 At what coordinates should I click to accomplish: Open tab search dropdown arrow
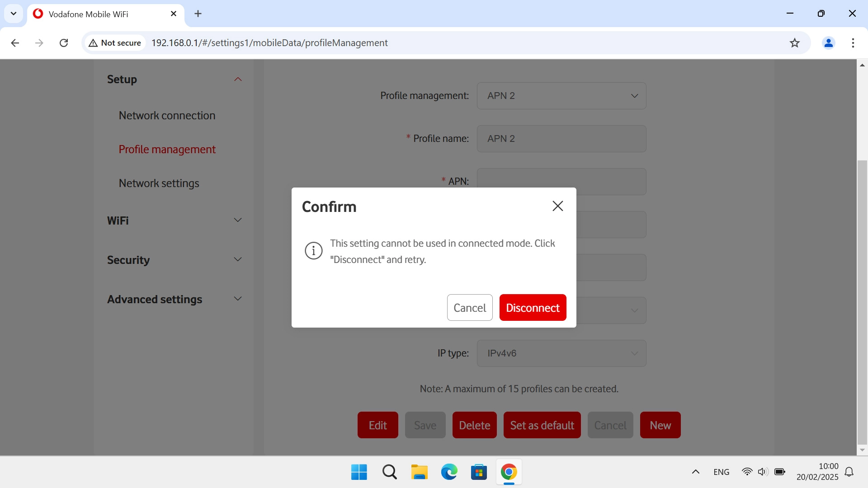click(x=14, y=14)
